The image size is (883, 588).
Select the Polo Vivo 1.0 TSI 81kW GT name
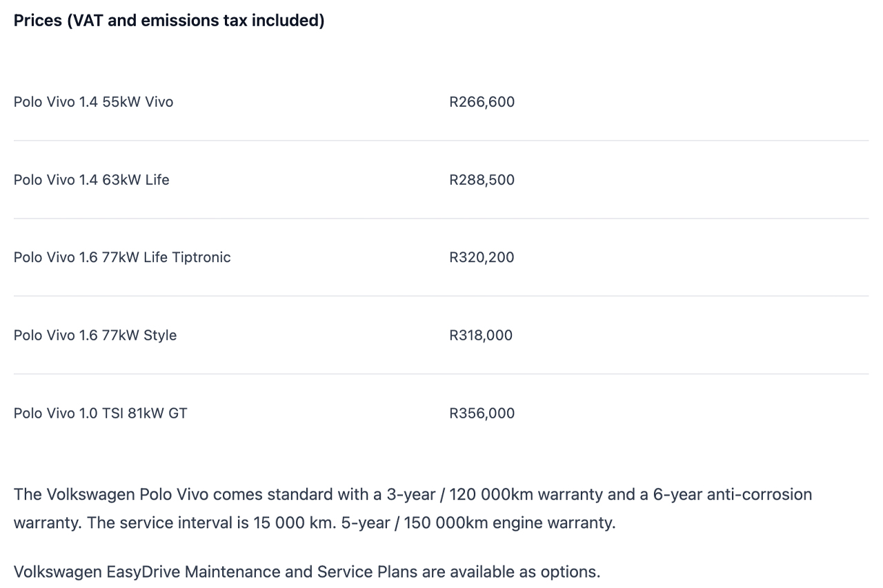click(100, 413)
